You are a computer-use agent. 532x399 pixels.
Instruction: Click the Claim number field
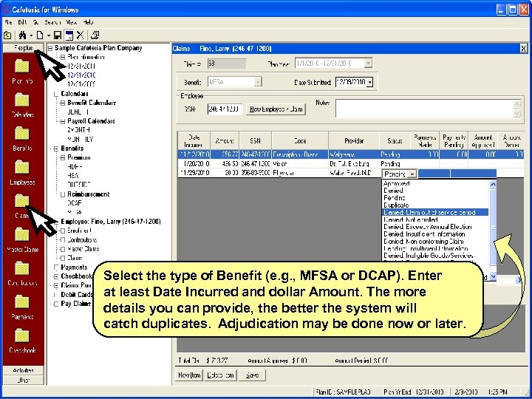click(x=227, y=63)
